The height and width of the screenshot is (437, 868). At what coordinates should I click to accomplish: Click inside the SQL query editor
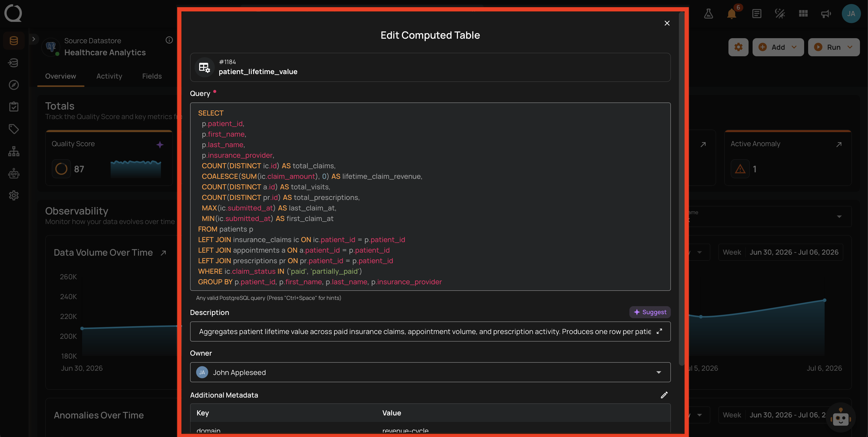(430, 197)
